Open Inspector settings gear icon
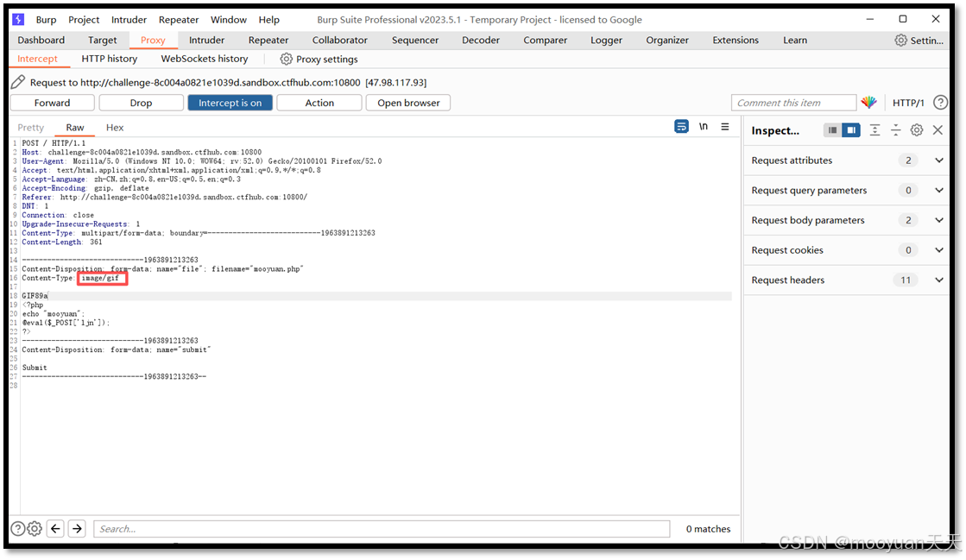 (x=917, y=130)
